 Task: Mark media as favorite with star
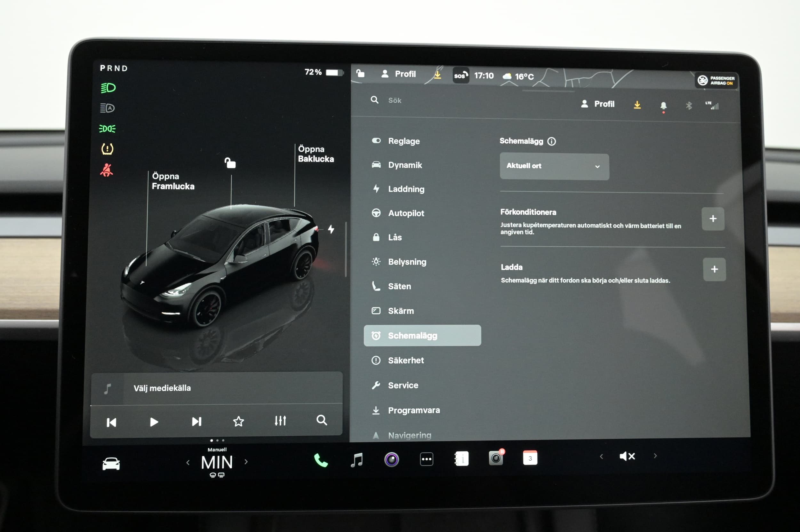point(238,421)
